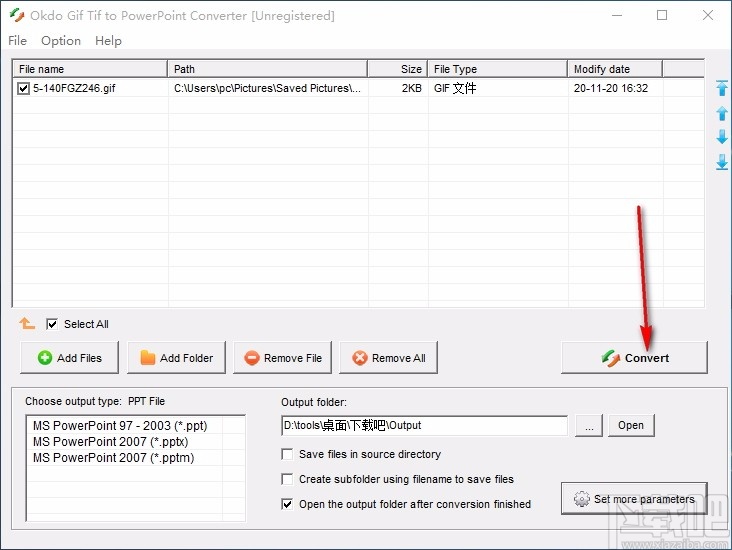The width and height of the screenshot is (732, 550).
Task: Click the orange back-arrow icon beside Select All
Action: [x=27, y=323]
